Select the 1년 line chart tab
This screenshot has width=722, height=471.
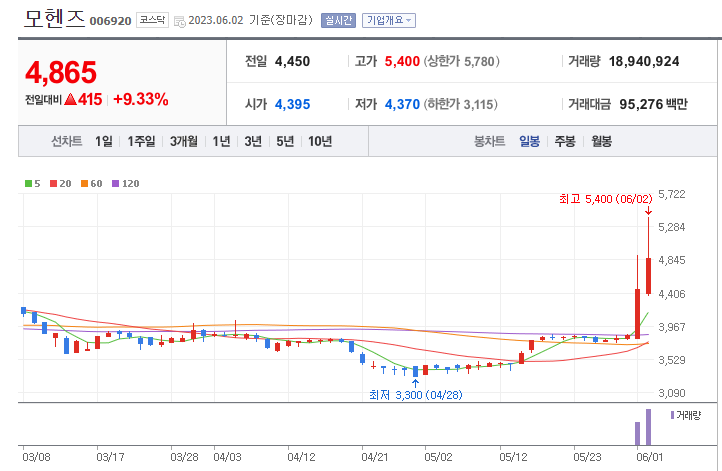tap(221, 141)
